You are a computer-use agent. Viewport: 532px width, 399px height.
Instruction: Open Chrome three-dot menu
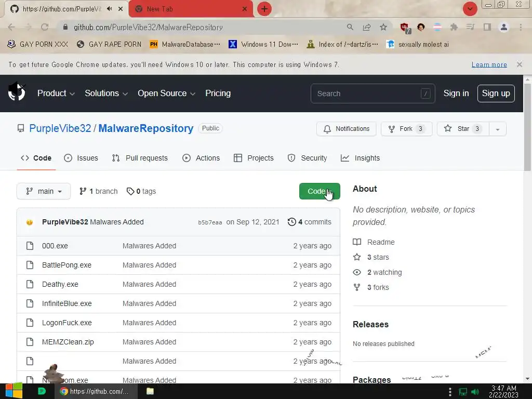click(521, 27)
